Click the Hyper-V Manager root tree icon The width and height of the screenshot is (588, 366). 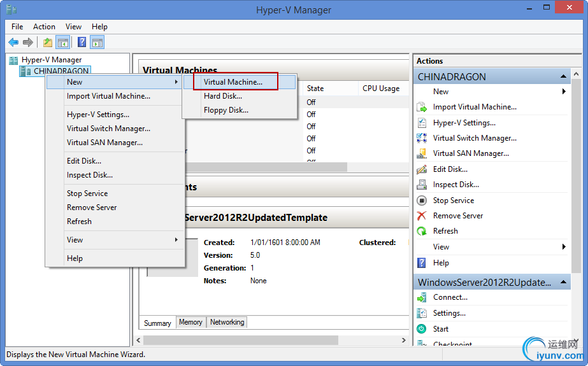(x=13, y=60)
